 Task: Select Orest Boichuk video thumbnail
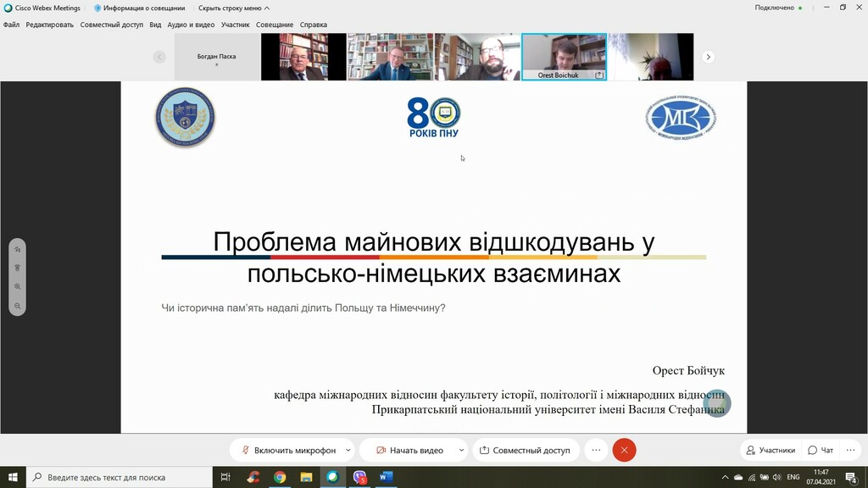[x=564, y=57]
